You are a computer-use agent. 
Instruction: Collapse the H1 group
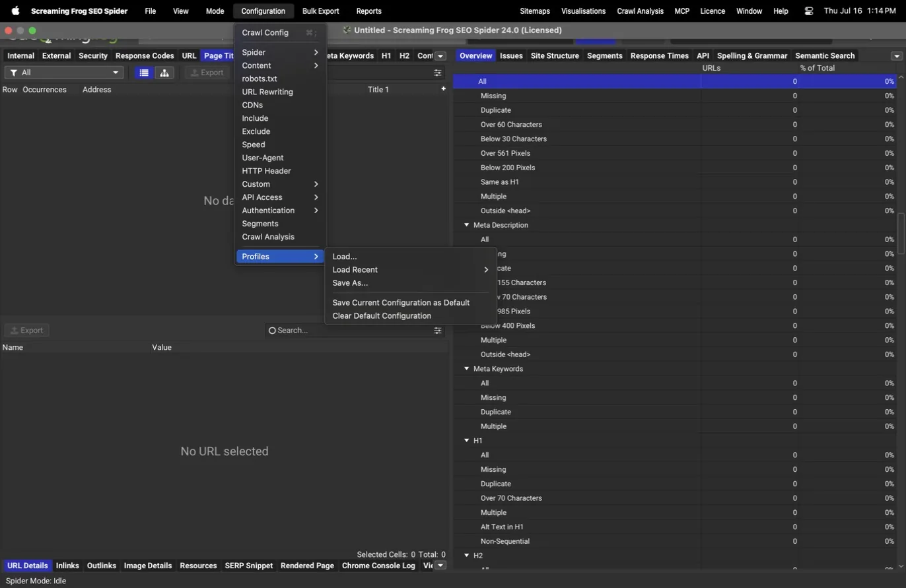coord(466,441)
